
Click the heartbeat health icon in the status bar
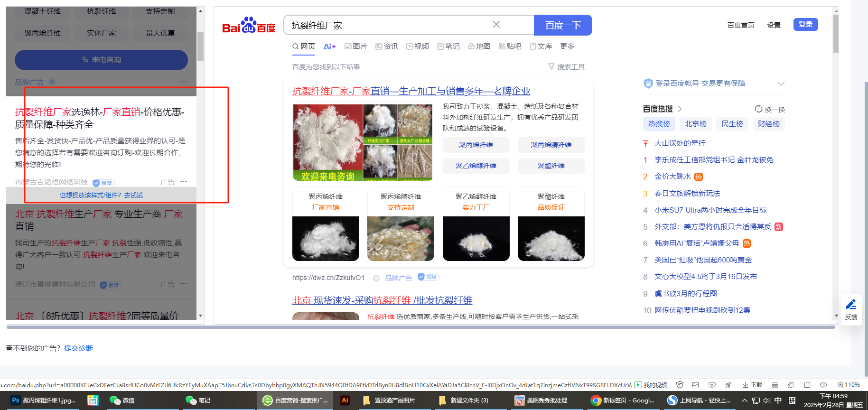point(712,385)
